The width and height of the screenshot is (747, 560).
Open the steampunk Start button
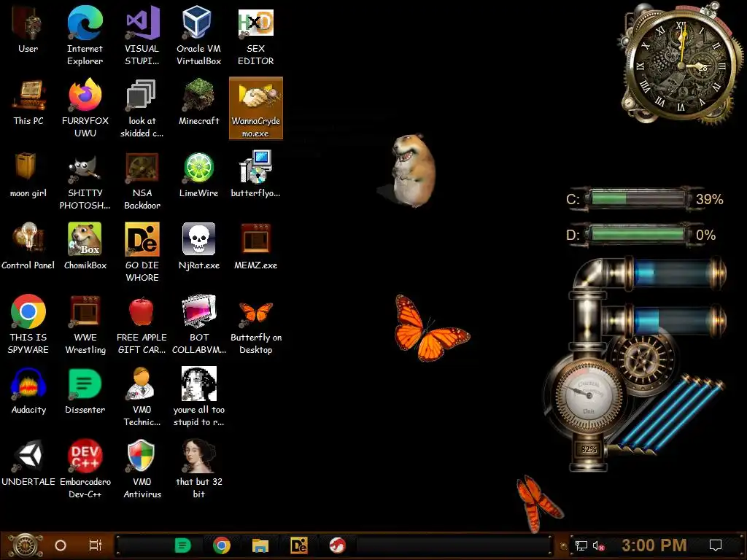26,545
